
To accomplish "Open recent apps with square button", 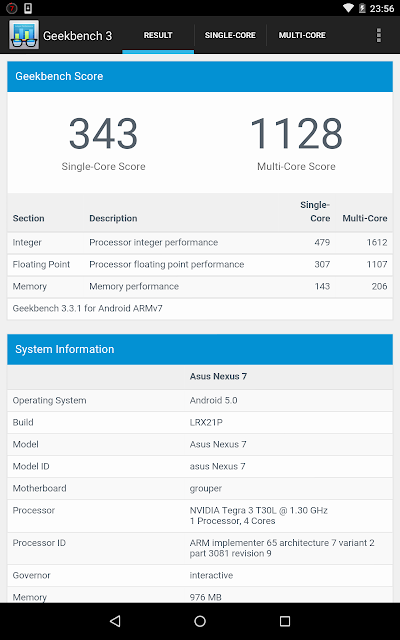I will pyautogui.click(x=284, y=621).
